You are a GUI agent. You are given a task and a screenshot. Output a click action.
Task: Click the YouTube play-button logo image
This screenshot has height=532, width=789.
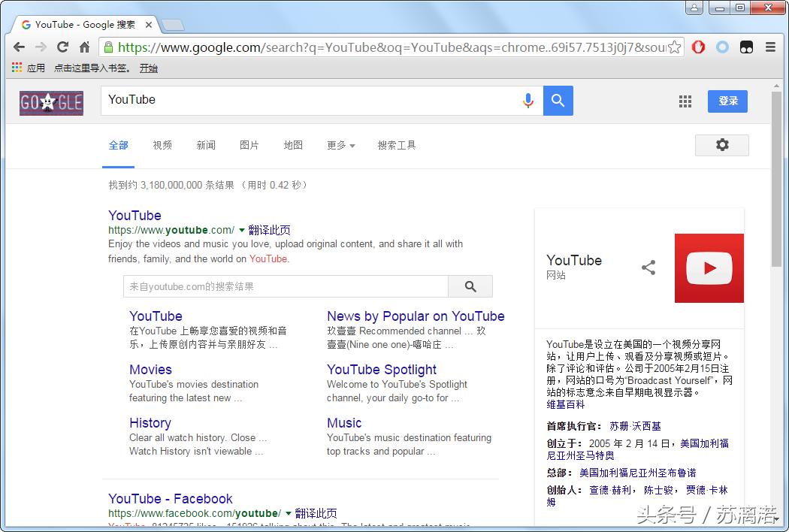pyautogui.click(x=709, y=268)
